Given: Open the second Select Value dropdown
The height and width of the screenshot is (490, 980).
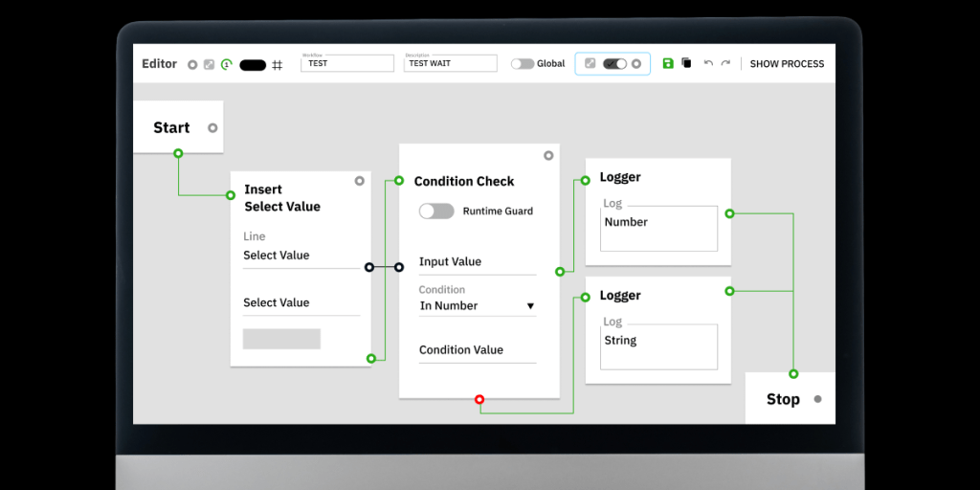Looking at the screenshot, I should (x=301, y=302).
